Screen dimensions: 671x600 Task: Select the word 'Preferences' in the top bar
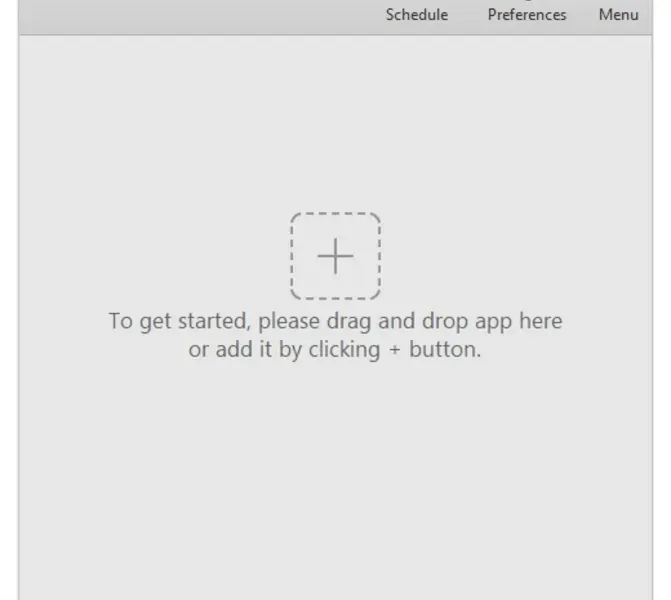tap(527, 15)
